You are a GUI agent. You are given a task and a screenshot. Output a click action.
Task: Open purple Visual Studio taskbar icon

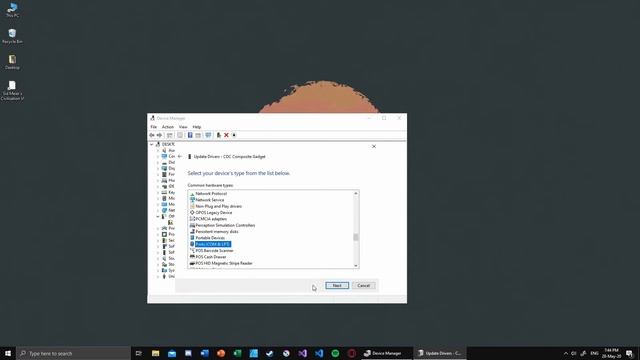click(x=302, y=353)
